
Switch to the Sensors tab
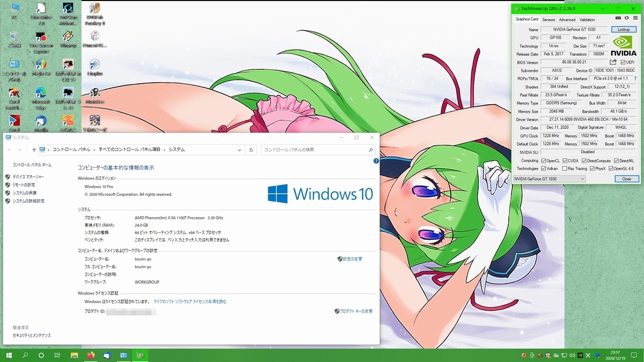click(x=548, y=19)
